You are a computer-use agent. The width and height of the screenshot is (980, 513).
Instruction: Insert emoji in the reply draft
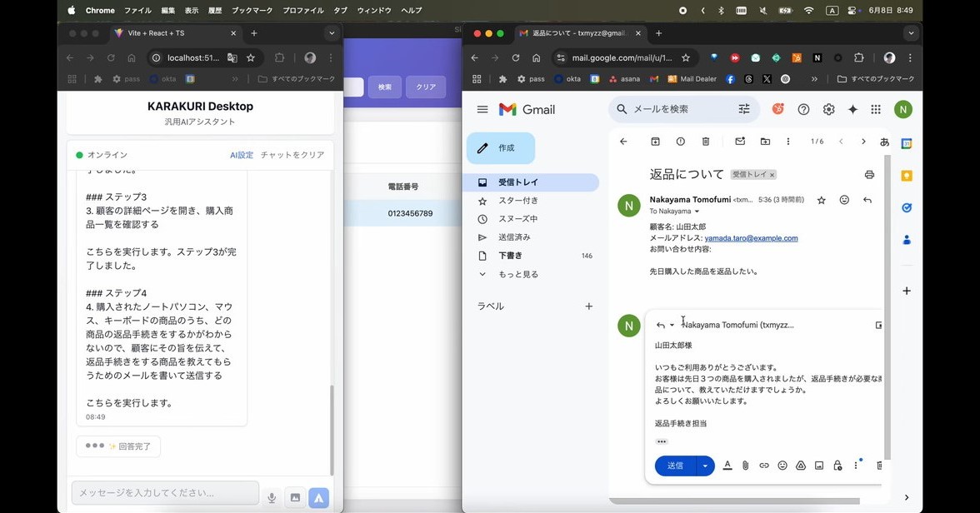pos(782,466)
